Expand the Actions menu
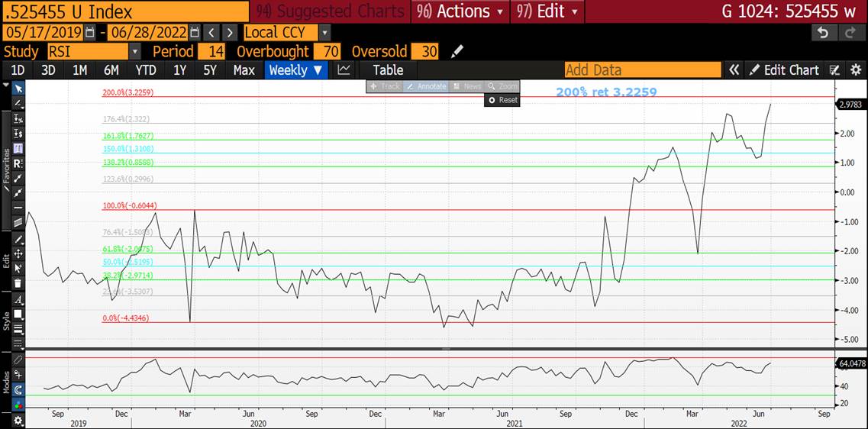Screen dimensions: 868x429 (x=460, y=11)
